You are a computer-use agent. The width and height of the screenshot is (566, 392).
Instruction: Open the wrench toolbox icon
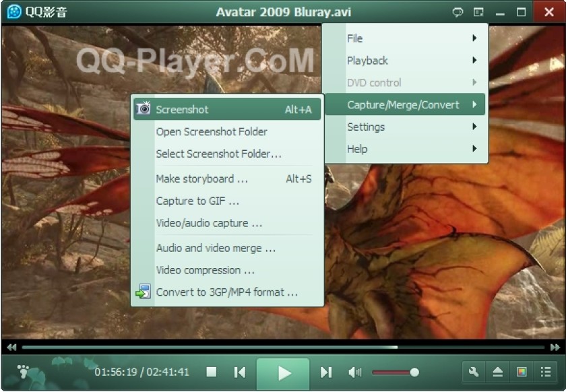(474, 372)
